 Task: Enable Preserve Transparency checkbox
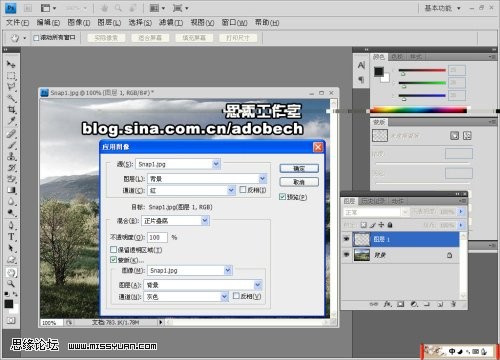[113, 250]
